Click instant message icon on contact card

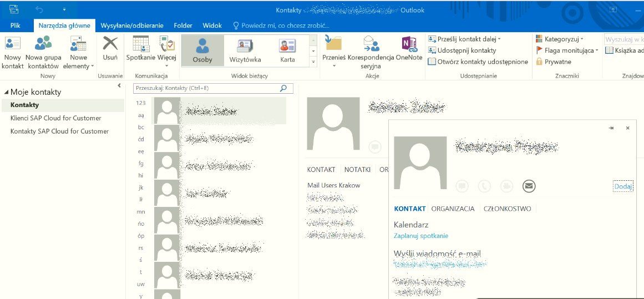click(462, 186)
